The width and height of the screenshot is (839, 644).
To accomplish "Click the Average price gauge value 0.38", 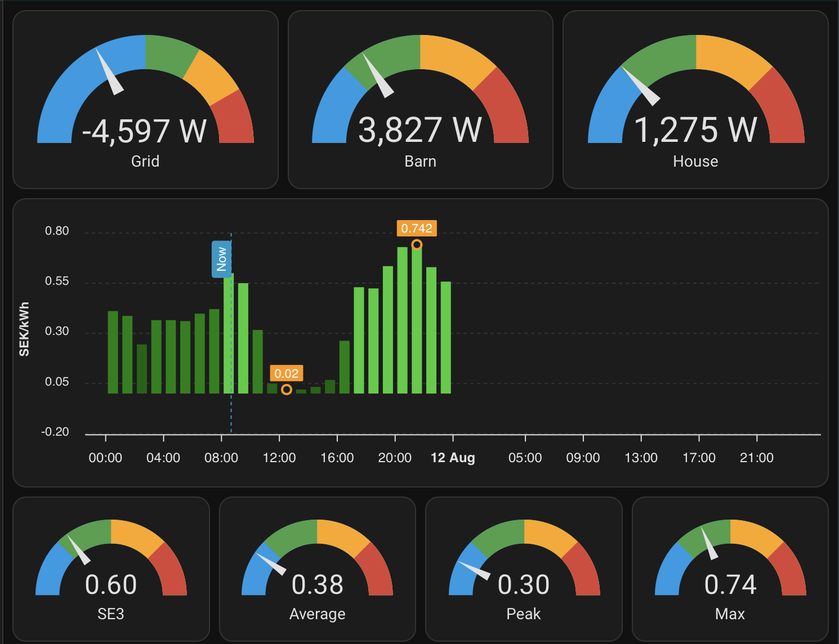I will click(x=317, y=584).
